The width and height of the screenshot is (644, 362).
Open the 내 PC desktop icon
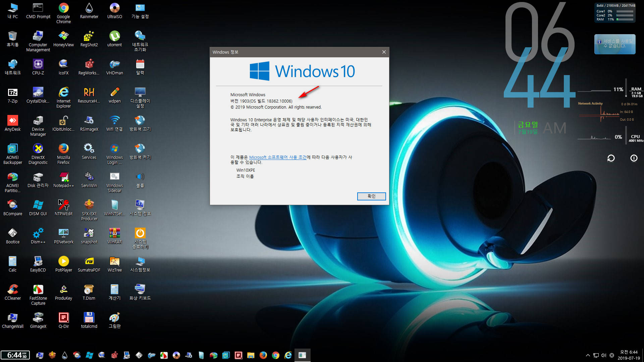click(13, 11)
